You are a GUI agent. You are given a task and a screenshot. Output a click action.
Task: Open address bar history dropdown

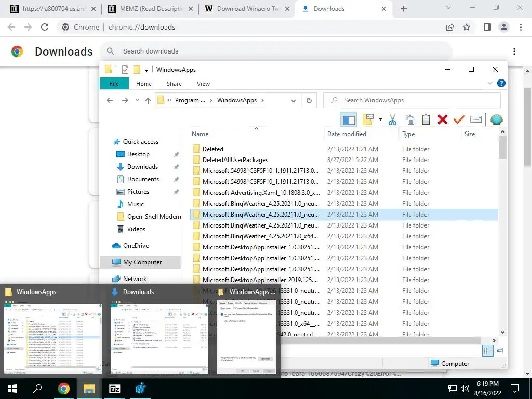[294, 100]
